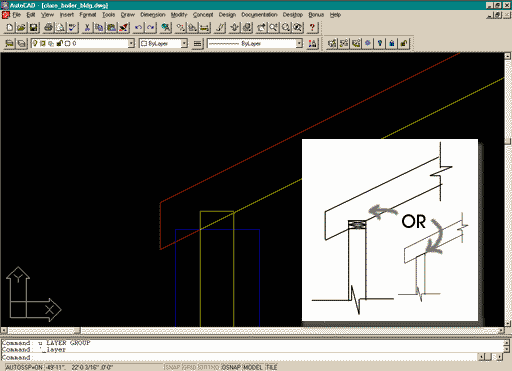Screen dimensions: 512x371
Task: Click the New drawing icon
Action: pyautogui.click(x=10, y=28)
